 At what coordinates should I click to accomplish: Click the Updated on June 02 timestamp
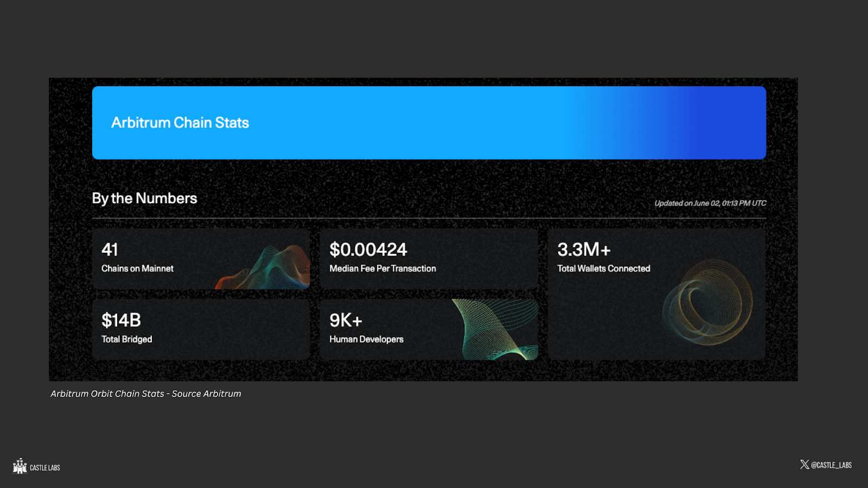coord(710,203)
